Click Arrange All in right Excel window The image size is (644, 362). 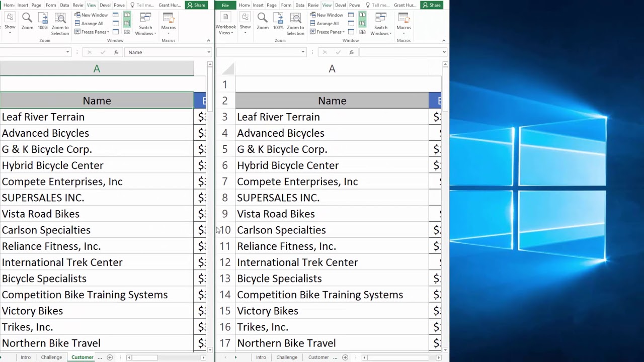click(x=325, y=24)
